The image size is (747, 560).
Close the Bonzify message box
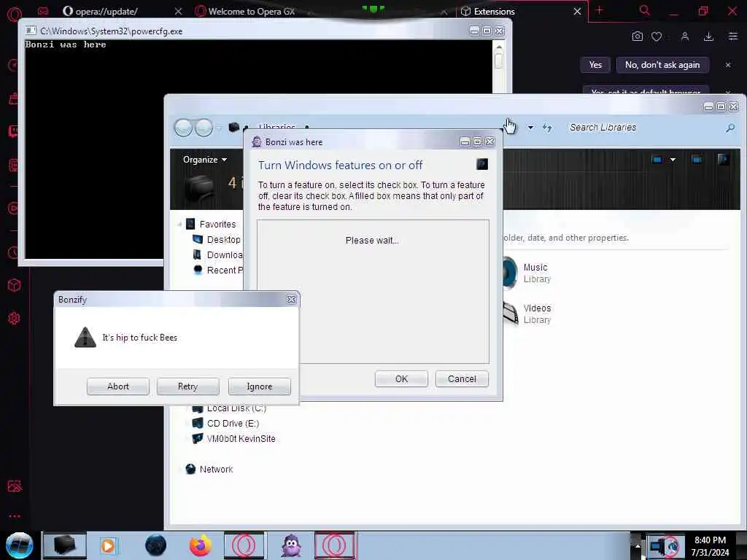[x=292, y=299]
